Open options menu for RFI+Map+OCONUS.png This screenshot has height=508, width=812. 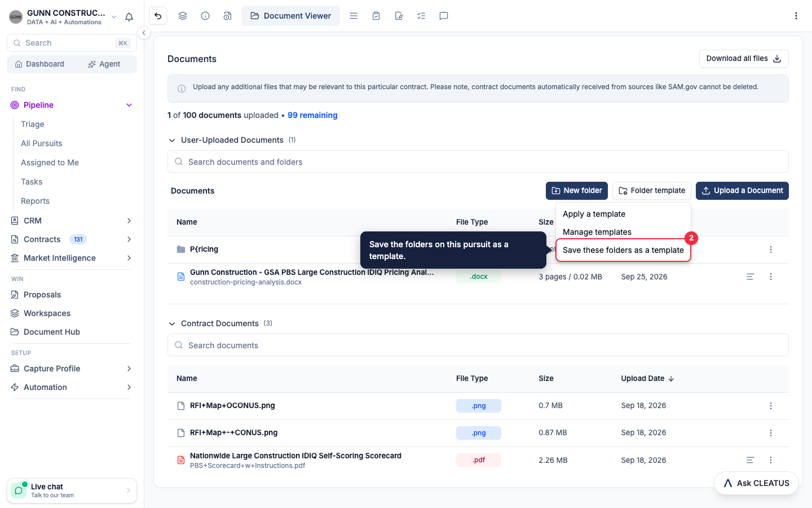click(771, 406)
